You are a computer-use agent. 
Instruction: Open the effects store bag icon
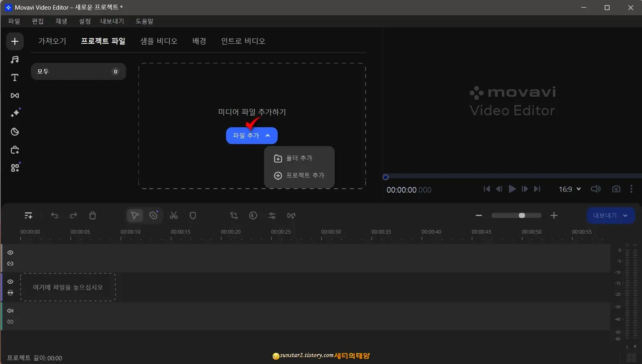(15, 150)
